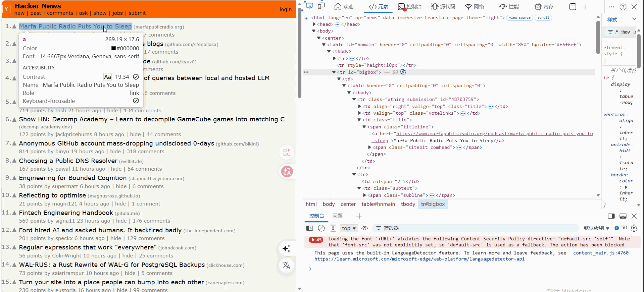
Task: Collapse the <center> node
Action: 319,38
